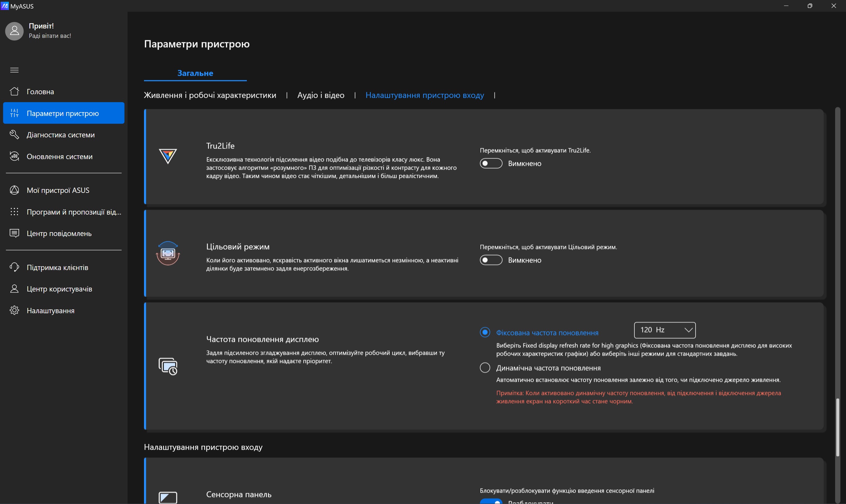
Task: Open Підтримка клієнтів headset icon
Action: coord(14,267)
